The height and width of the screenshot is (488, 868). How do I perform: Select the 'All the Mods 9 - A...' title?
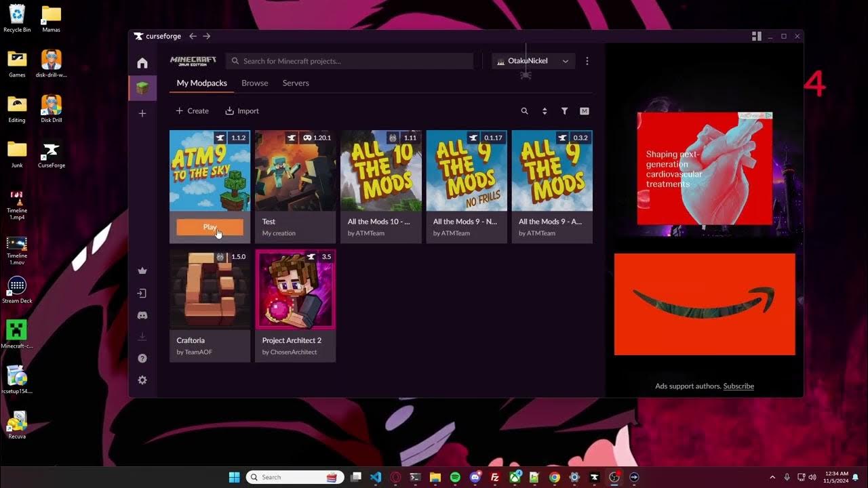(550, 222)
